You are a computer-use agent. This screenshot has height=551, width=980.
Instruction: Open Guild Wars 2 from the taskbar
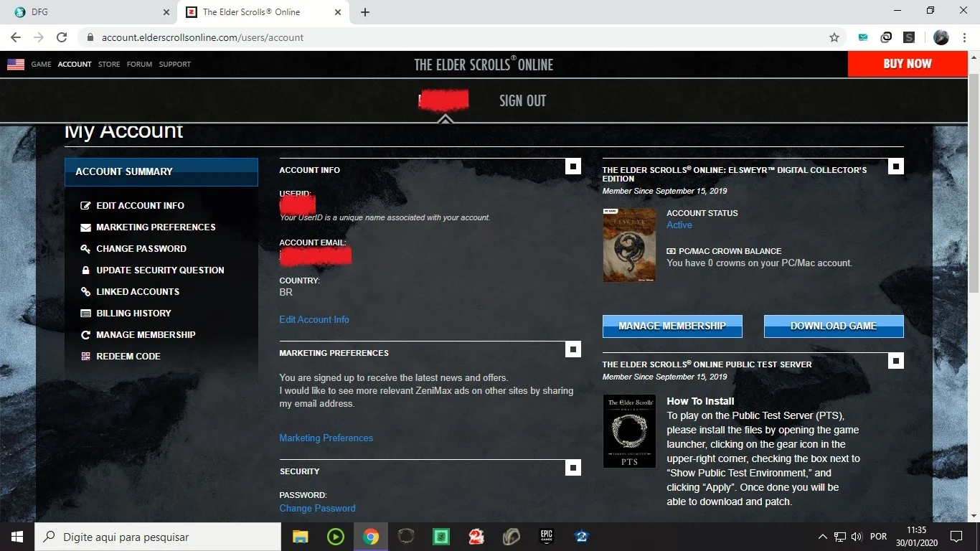[x=476, y=537]
